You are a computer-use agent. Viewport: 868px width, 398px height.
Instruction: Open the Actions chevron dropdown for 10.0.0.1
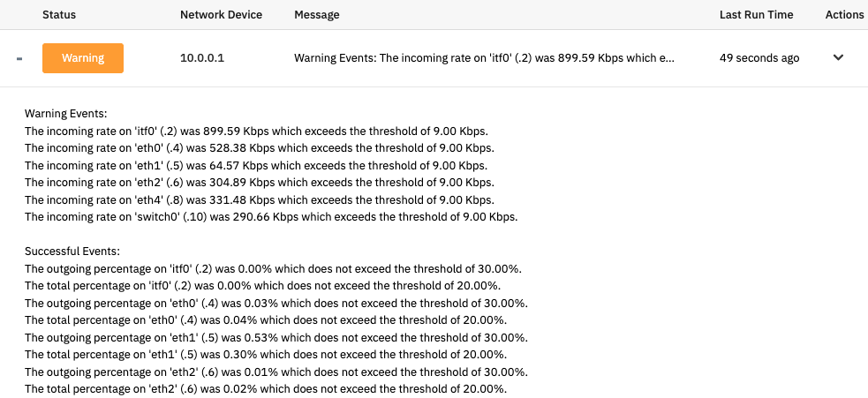[838, 58]
